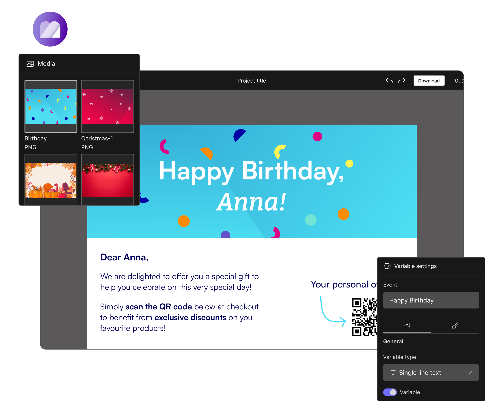504x420 pixels.
Task: Select the Birthday PNG thumbnail
Action: [51, 106]
